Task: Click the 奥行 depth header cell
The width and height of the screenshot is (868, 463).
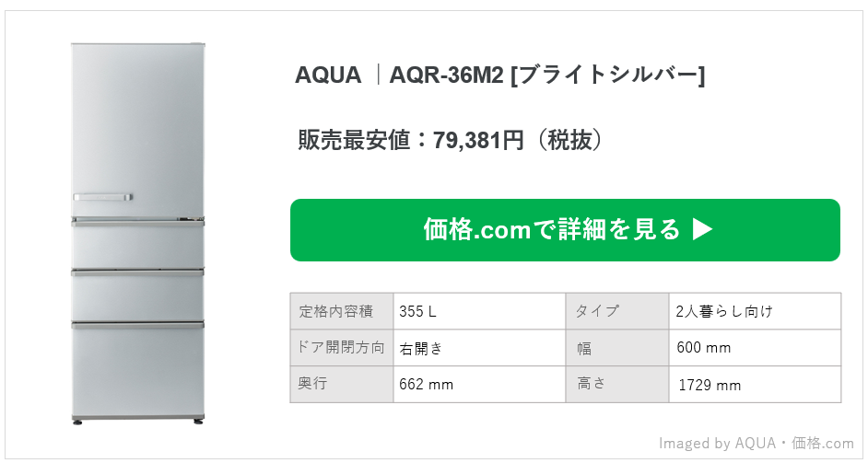Action: coord(342,385)
